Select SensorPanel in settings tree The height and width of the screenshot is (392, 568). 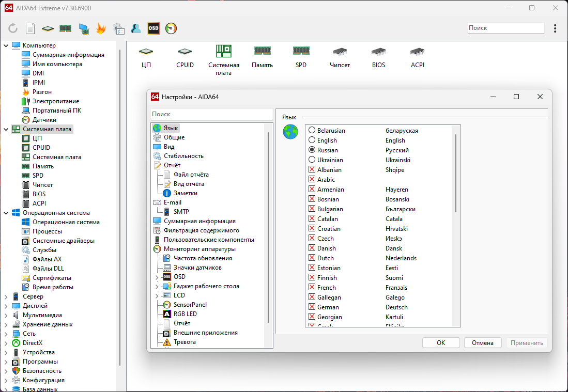click(190, 305)
